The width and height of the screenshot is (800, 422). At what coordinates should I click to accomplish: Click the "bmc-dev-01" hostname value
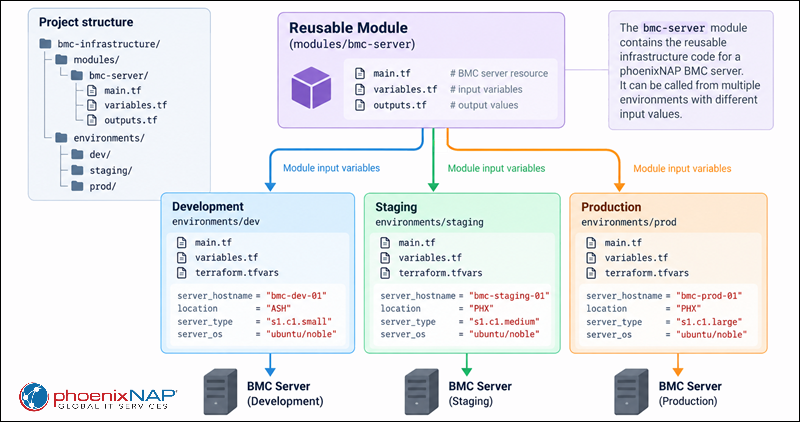296,295
